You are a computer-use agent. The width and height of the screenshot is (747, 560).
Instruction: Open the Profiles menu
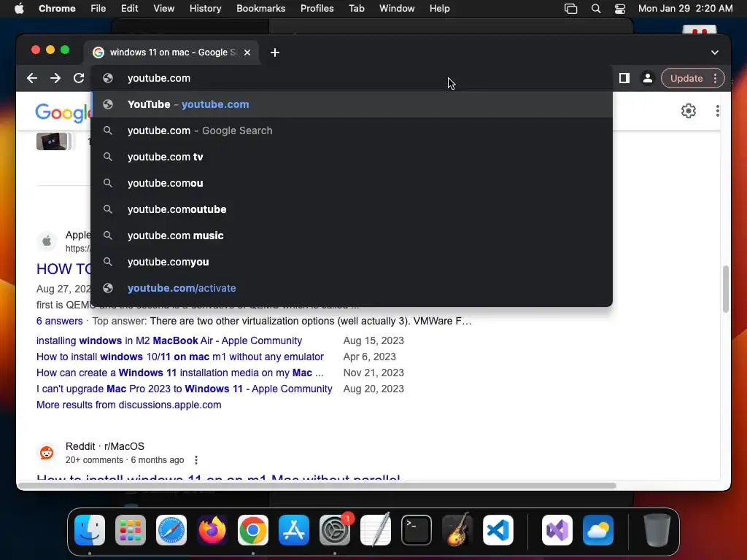[317, 9]
